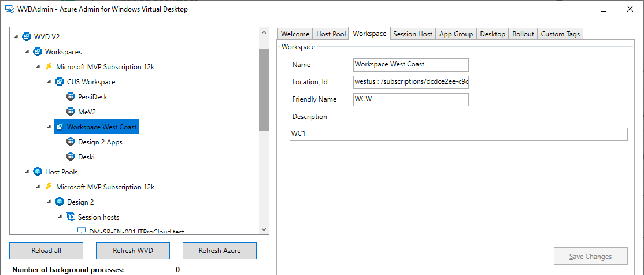
Task: Select the Design 2 host pool item
Action: coord(80,202)
